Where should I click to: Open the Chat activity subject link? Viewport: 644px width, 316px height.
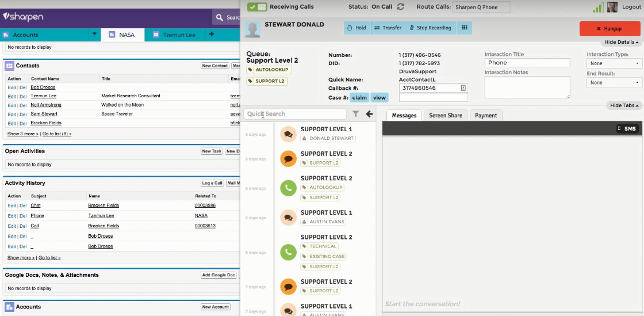click(x=35, y=205)
